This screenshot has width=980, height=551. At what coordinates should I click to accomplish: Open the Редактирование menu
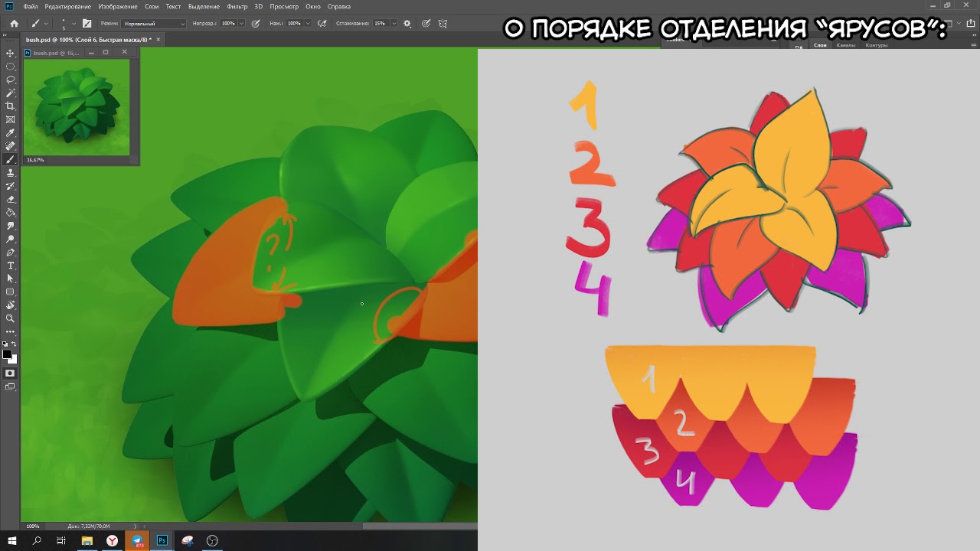(x=68, y=6)
